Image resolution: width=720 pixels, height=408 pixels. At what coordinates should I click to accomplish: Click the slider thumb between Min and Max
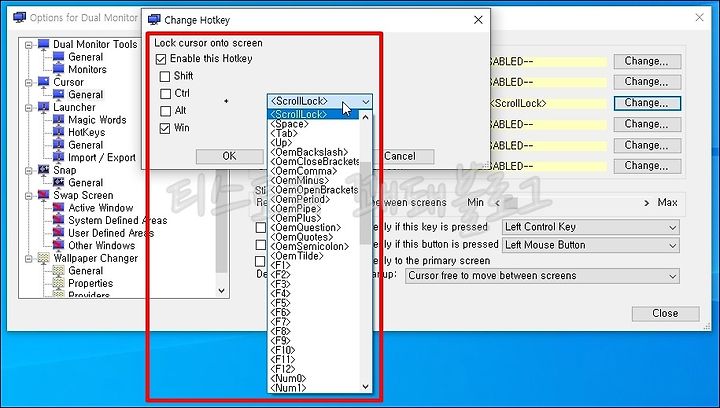(512, 203)
